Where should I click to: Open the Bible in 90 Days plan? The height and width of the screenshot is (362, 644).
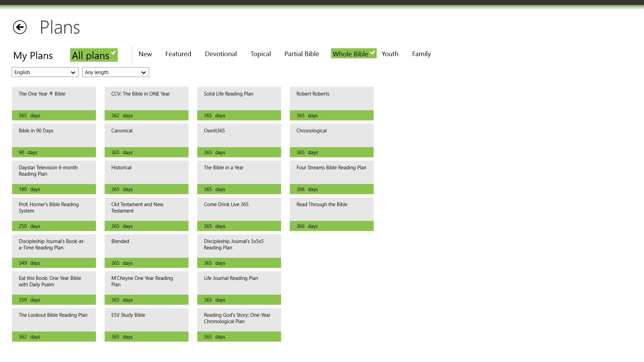(x=54, y=140)
